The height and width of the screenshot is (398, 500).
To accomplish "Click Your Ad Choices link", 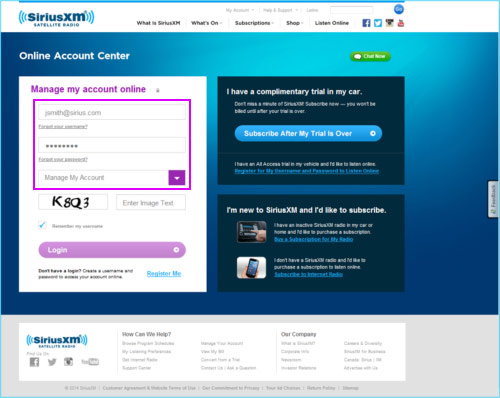I will 283,388.
